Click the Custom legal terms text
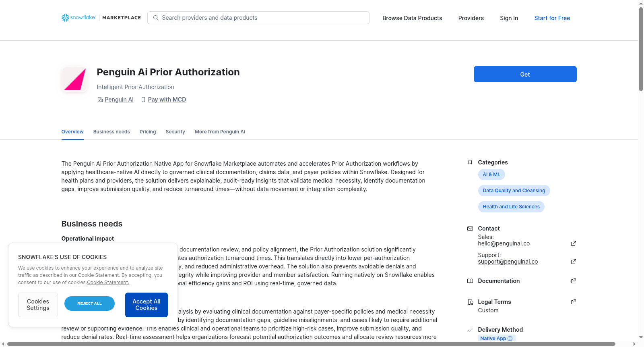Viewport: 644px width, 347px height. (x=488, y=310)
